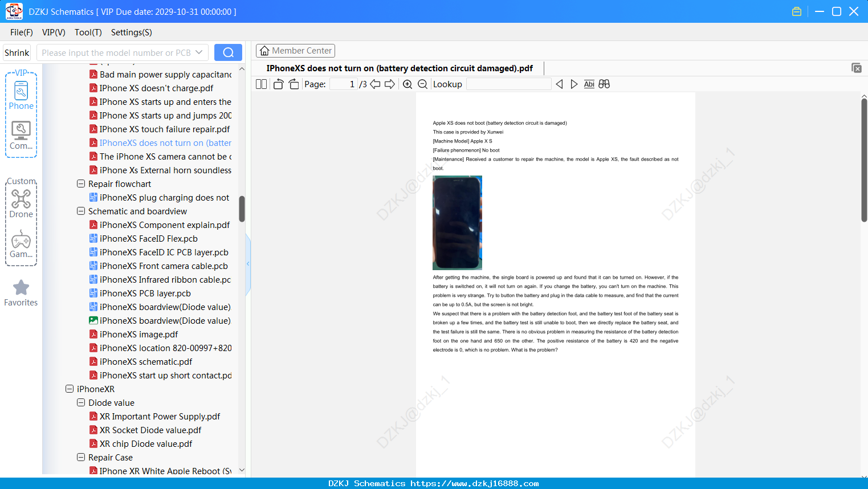
Task: Rotate the PDF page clockwise
Action: click(x=294, y=84)
